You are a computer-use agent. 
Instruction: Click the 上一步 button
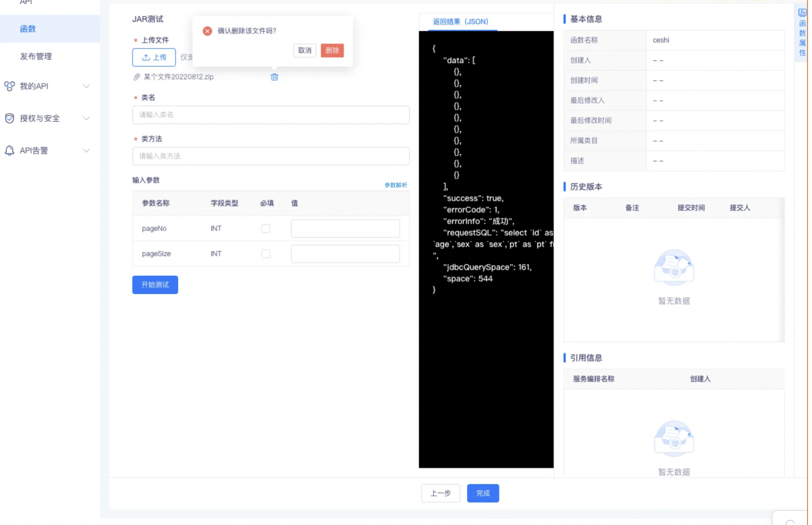[440, 494]
